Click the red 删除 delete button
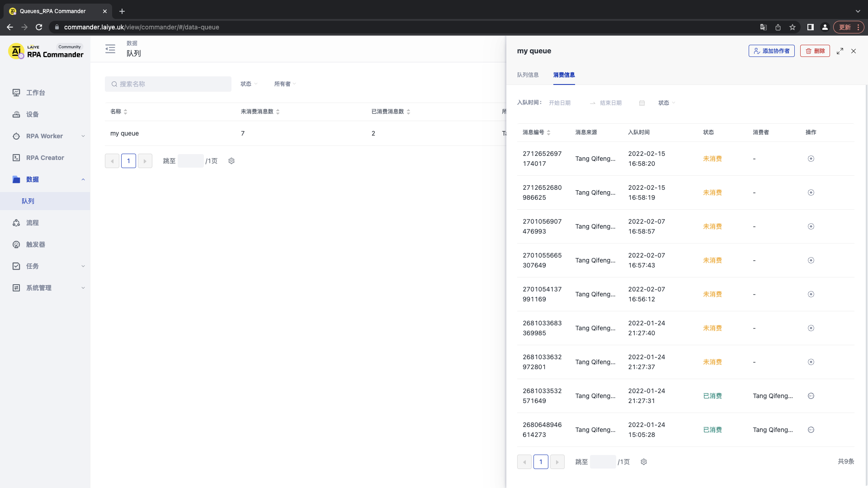The image size is (868, 488). coord(815,51)
